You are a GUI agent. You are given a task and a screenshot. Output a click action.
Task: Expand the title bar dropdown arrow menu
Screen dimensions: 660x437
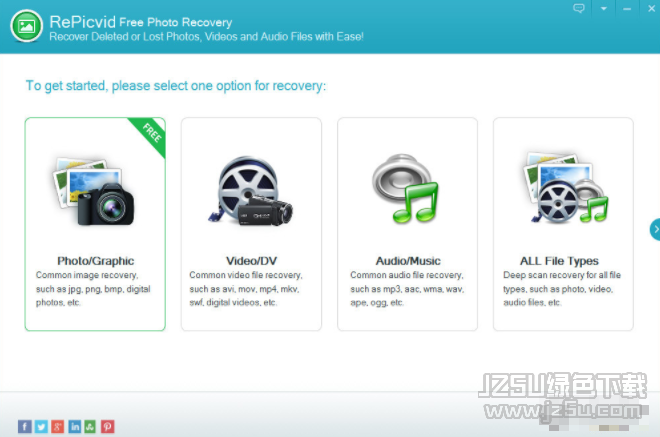coord(604,8)
